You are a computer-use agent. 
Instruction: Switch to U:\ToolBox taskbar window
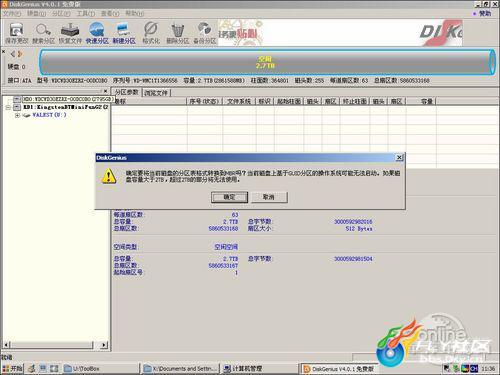tap(100, 369)
